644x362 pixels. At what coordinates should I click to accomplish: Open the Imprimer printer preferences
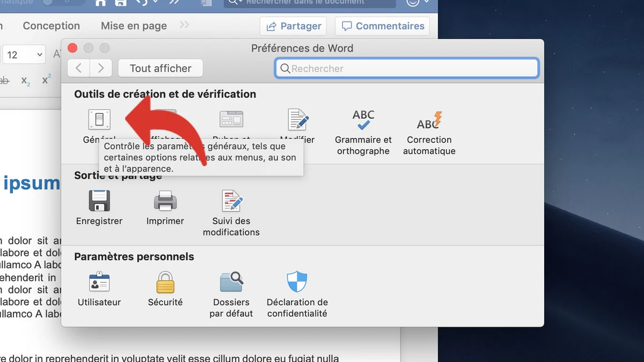(x=165, y=201)
